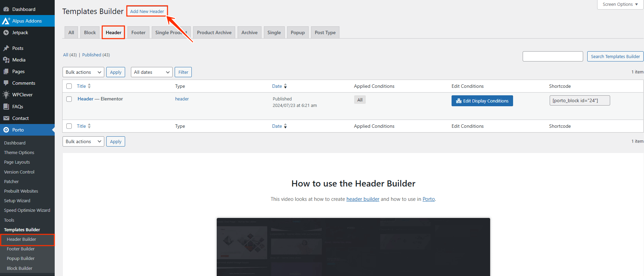The height and width of the screenshot is (276, 644).
Task: Sort by Date arrows in top header
Action: coord(285,86)
